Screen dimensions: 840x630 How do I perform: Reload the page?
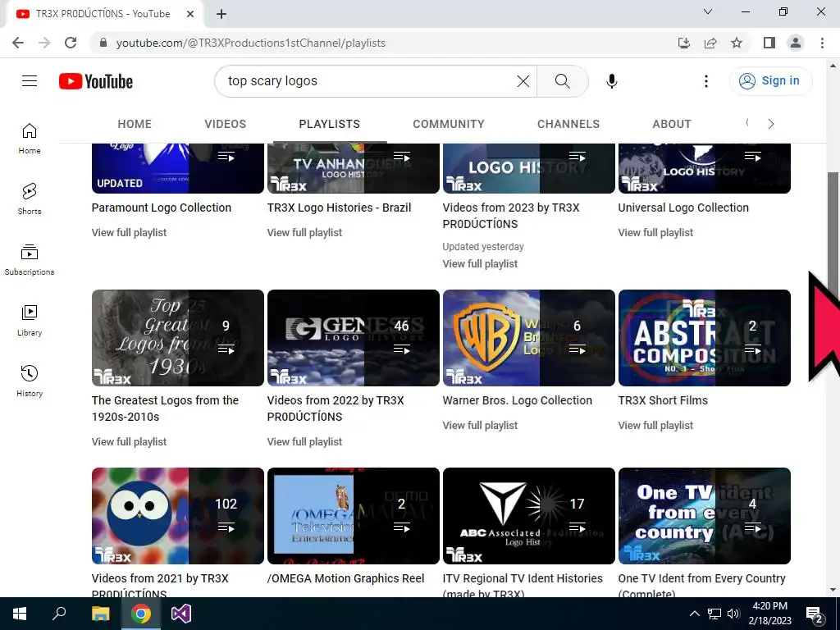[x=71, y=43]
